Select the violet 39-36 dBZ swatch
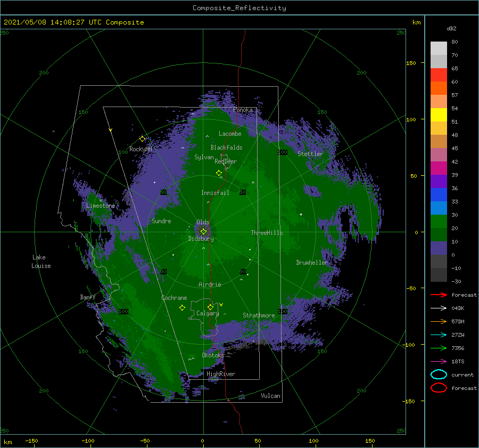Viewport: 479px width, 448px height. click(x=439, y=182)
